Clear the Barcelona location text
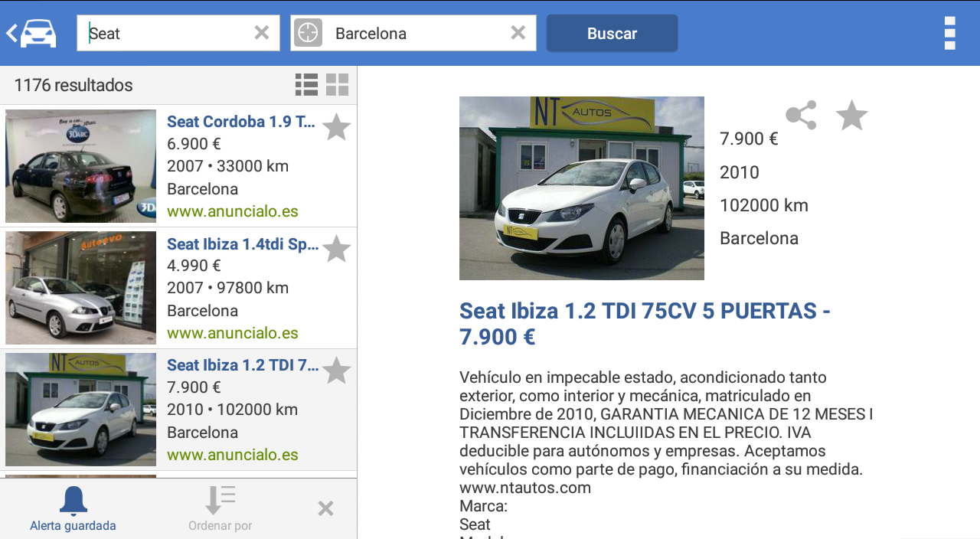The image size is (980, 539). click(x=518, y=33)
